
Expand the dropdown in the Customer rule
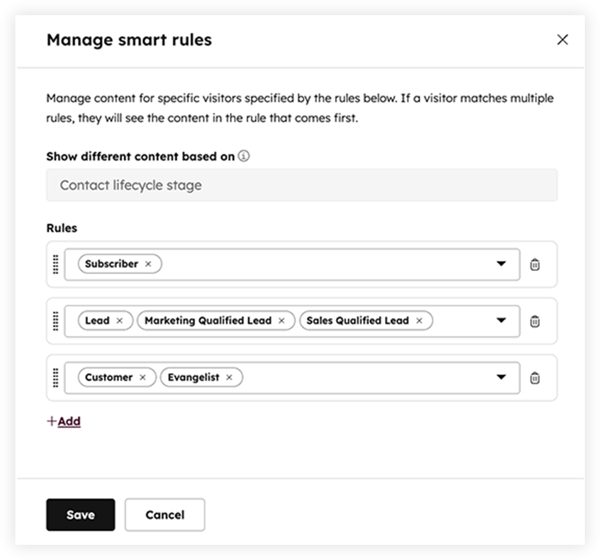click(x=501, y=377)
